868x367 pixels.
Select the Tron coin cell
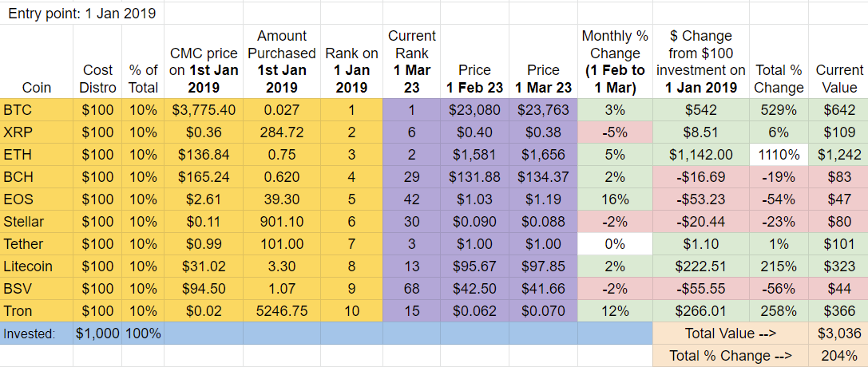[37, 310]
